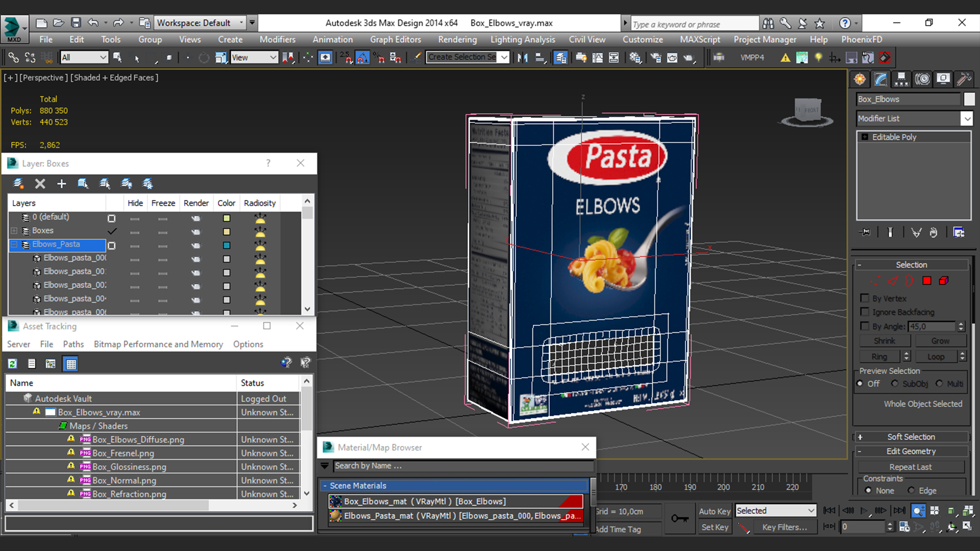Open the Selected key filter dropdown
This screenshot has width=980, height=551.
click(775, 511)
